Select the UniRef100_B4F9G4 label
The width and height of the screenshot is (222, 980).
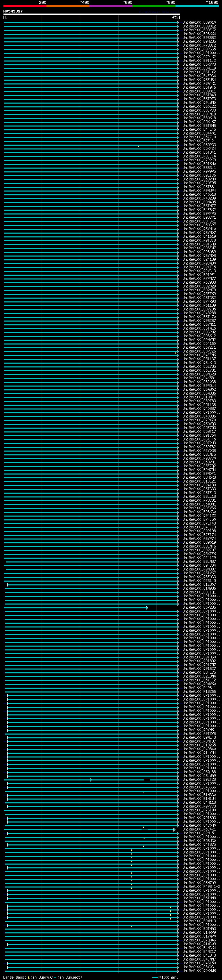pos(199,76)
